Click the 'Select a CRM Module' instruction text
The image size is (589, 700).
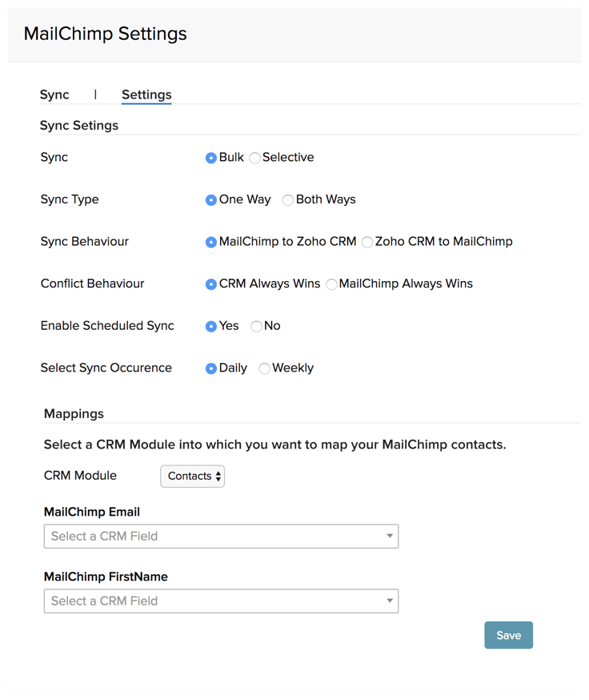[274, 445]
